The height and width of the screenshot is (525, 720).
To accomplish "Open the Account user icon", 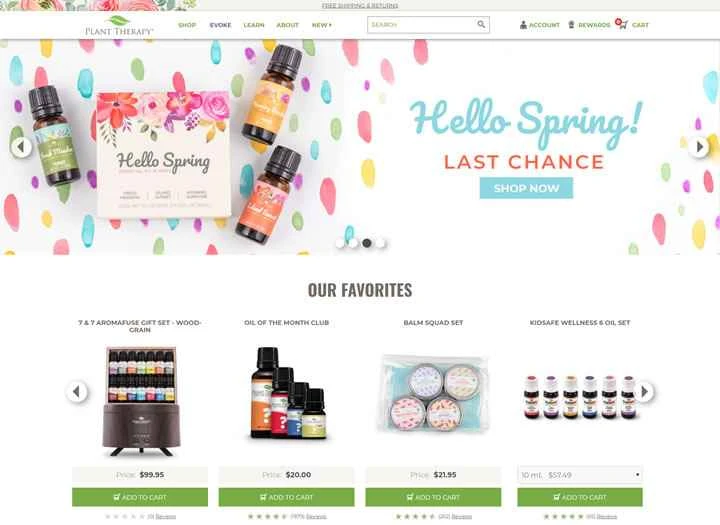I will click(523, 25).
